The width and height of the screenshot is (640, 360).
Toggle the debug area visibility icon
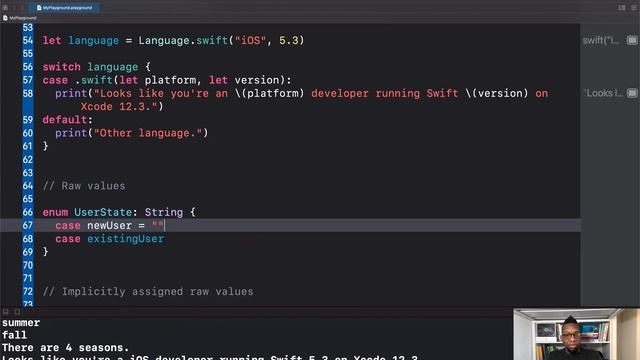click(6, 311)
